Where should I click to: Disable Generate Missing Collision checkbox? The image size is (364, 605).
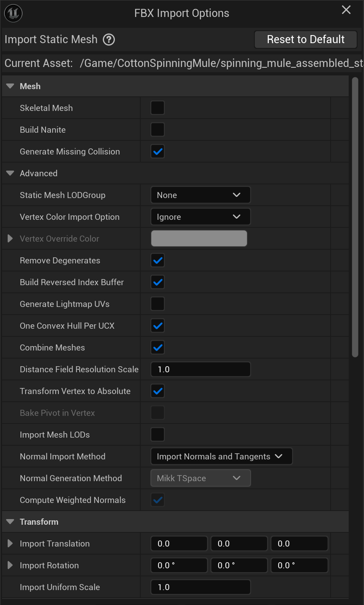point(158,152)
